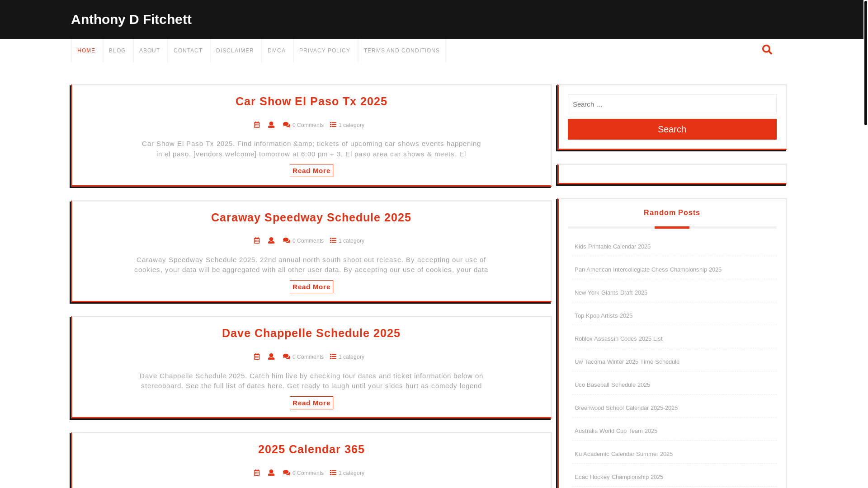
Task: Click the Random Posts widget heading
Action: coord(672,213)
